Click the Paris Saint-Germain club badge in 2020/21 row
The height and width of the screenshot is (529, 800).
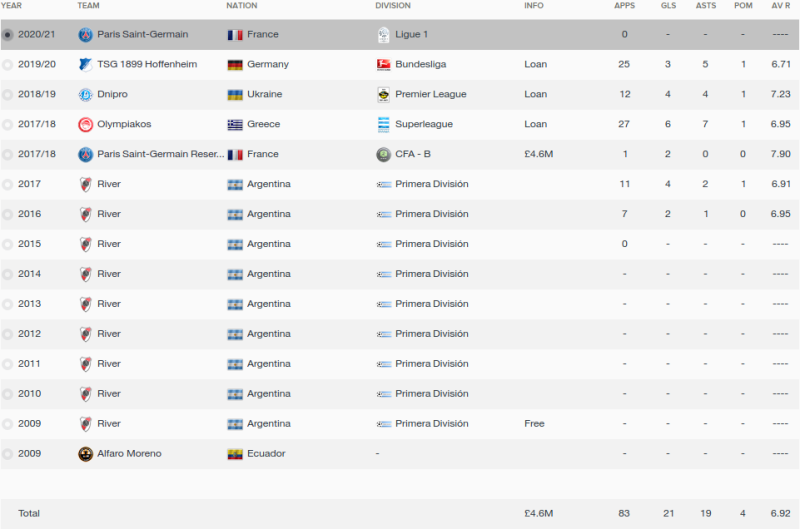point(85,35)
